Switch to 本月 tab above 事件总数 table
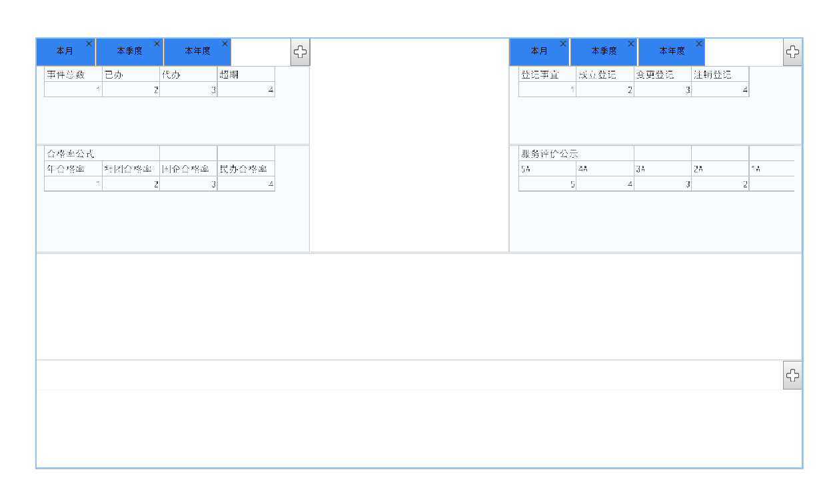Screen dimensions: 833x504 coord(65,51)
